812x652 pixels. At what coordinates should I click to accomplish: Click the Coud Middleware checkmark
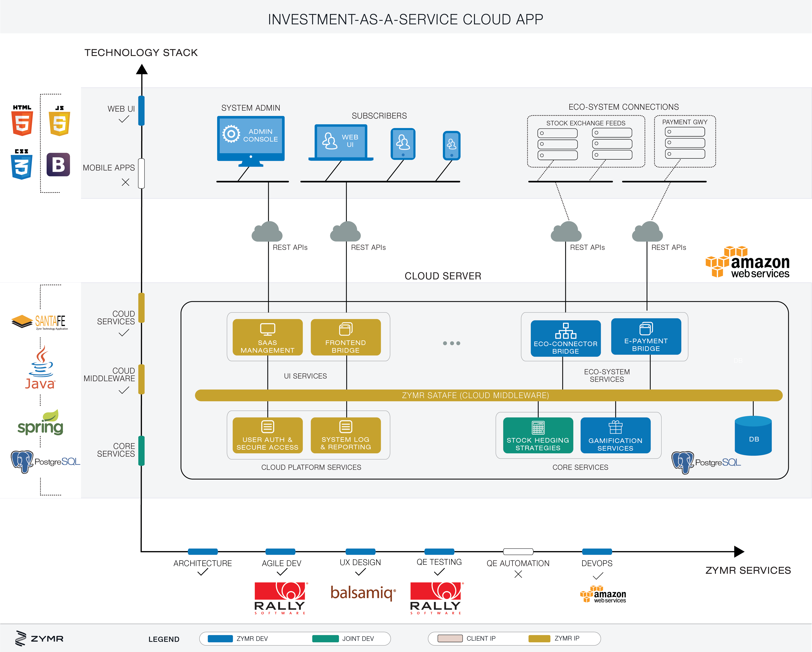click(x=124, y=390)
